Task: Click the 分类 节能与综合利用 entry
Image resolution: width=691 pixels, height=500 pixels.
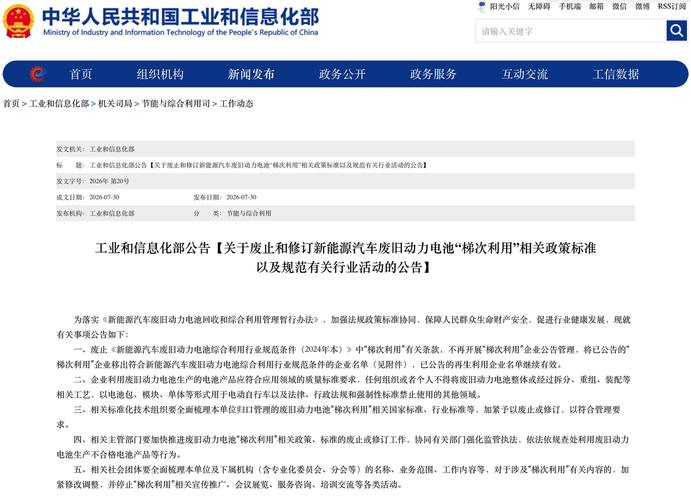Action: pos(232,213)
